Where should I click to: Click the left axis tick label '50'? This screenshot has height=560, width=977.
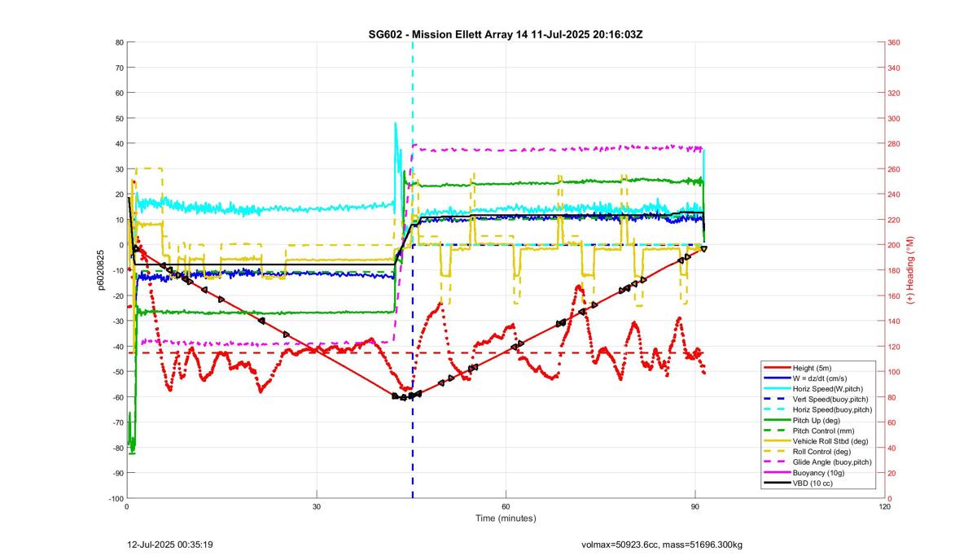tap(119, 118)
